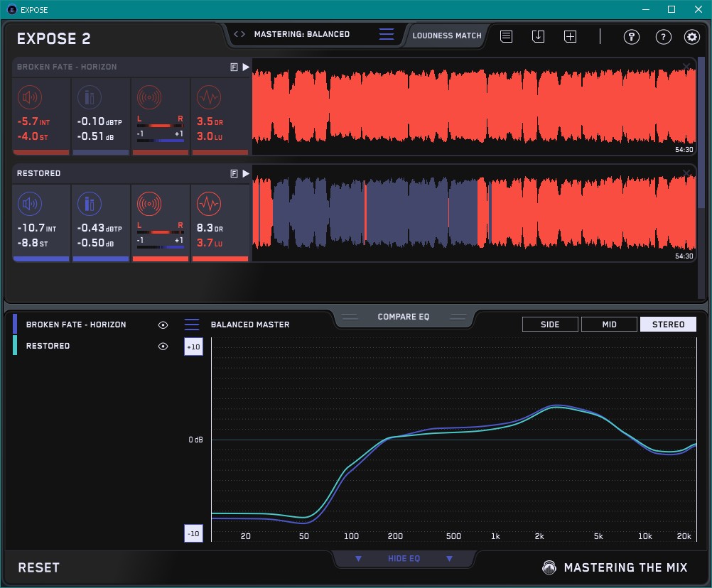Switch EQ view to Mid
Image resolution: width=712 pixels, height=588 pixels.
point(609,325)
